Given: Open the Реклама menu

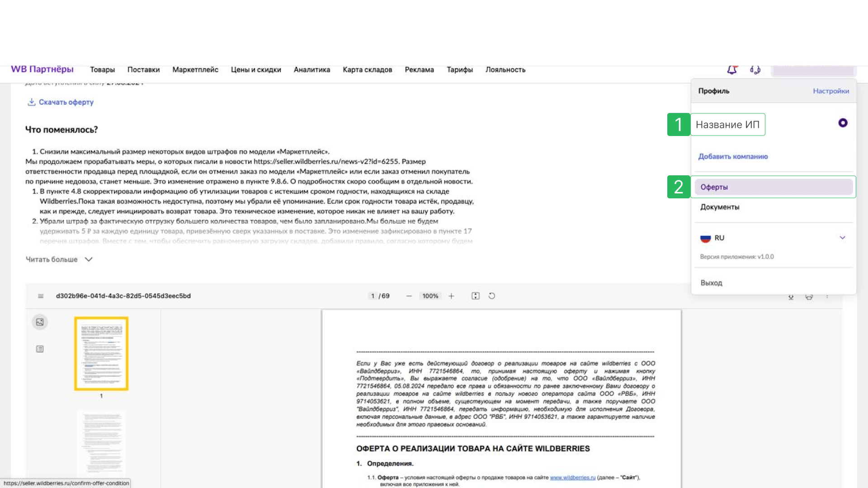Looking at the screenshot, I should pos(419,70).
